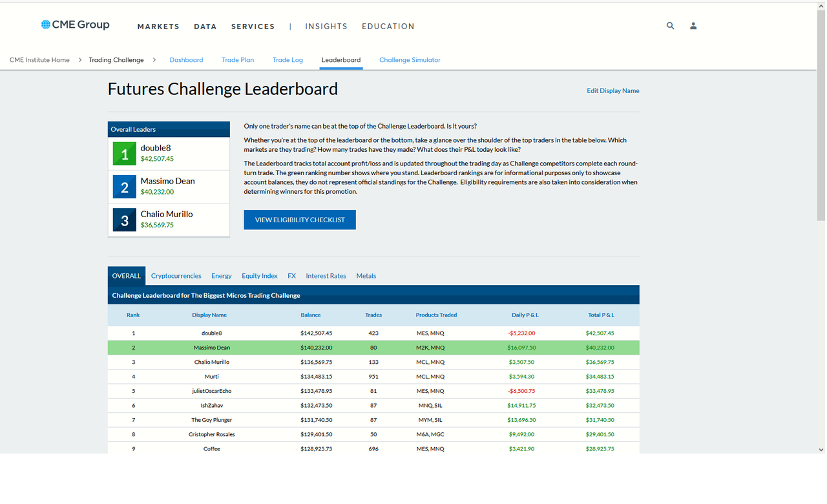Image resolution: width=827 pixels, height=504 pixels.
Task: Click Murti in the table
Action: click(212, 377)
